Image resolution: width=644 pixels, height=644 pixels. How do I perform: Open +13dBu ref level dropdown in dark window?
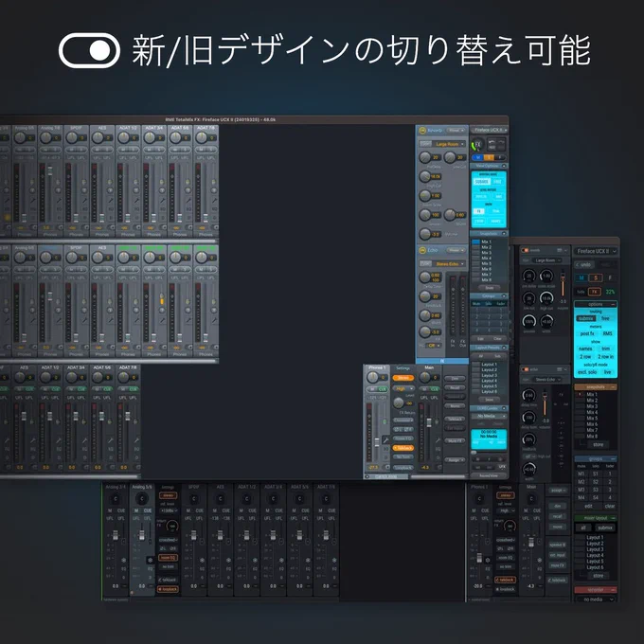[x=169, y=510]
